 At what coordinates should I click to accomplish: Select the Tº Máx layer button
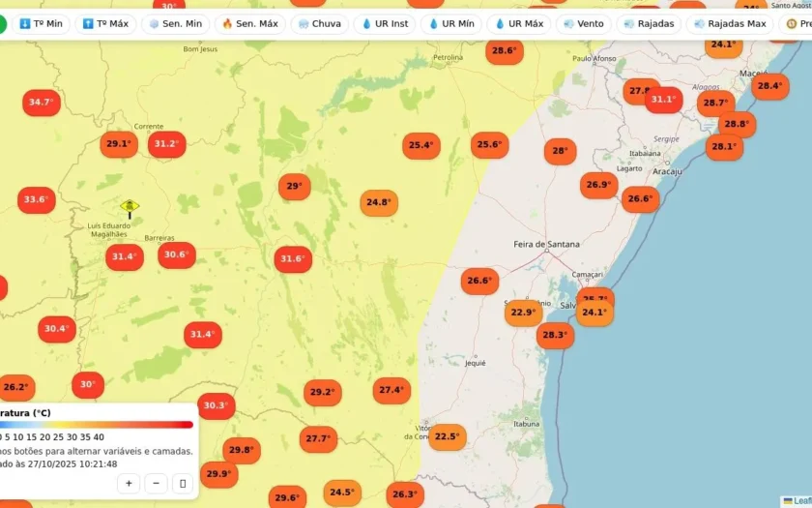[105, 24]
